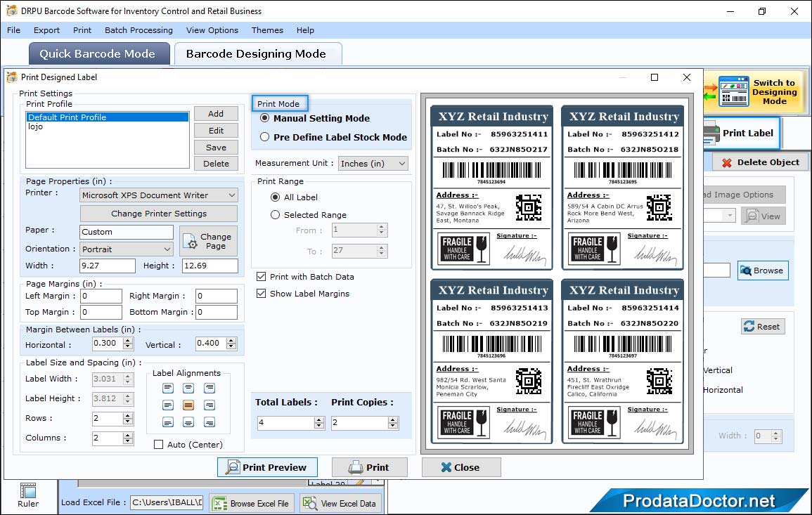Open View Options menu
The image size is (812, 515).
point(212,30)
